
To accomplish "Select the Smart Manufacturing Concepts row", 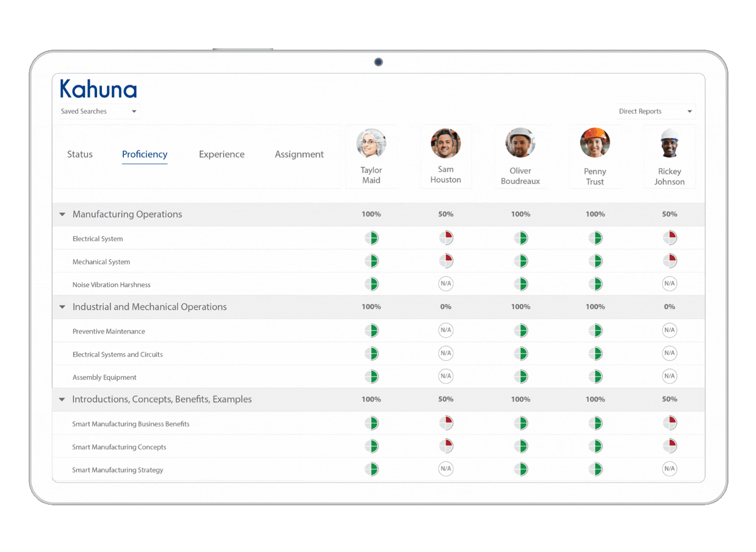I will click(x=378, y=446).
